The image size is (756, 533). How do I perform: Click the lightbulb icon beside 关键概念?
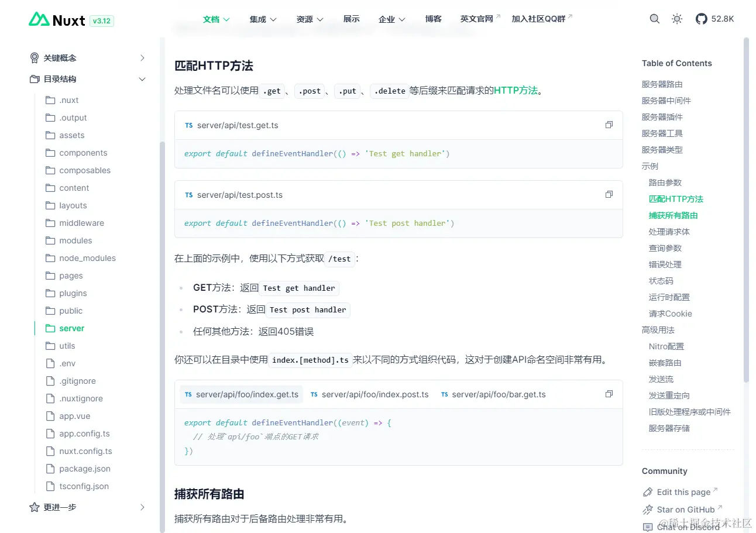click(x=33, y=57)
